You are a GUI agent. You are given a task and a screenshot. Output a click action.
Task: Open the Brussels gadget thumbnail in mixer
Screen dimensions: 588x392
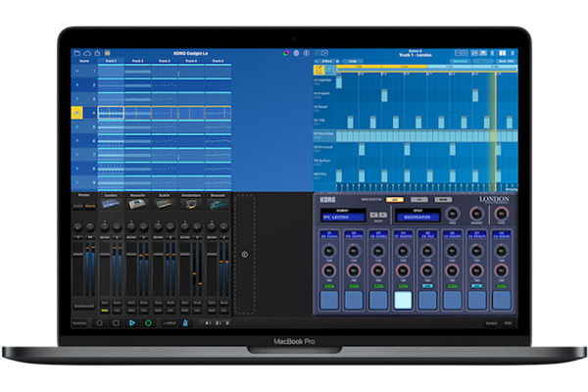pyautogui.click(x=218, y=204)
